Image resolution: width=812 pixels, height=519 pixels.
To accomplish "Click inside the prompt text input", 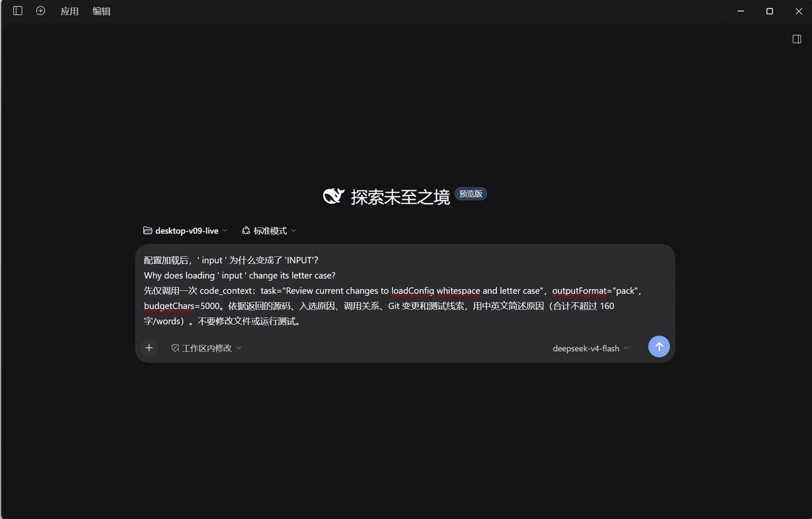I will coord(405,291).
